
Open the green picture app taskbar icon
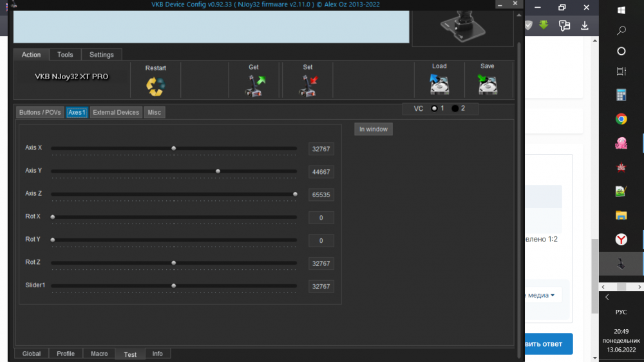click(621, 191)
